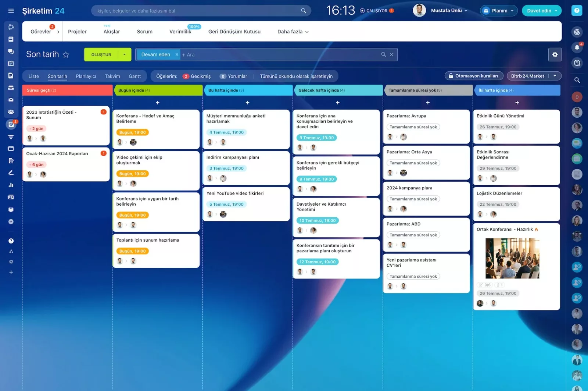Add a task in the Bugün içinde column
This screenshot has height=391, width=588.
[x=157, y=103]
